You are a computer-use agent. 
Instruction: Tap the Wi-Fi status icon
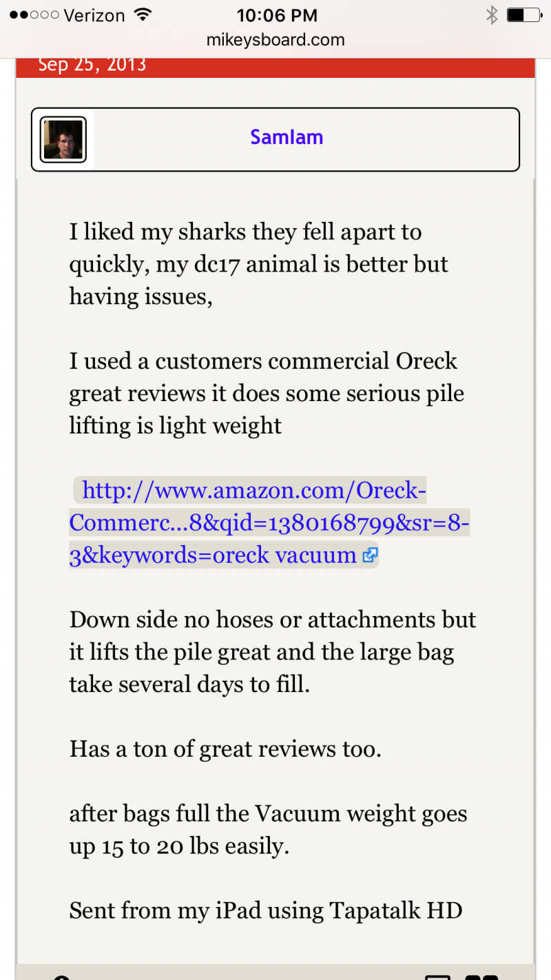[143, 15]
